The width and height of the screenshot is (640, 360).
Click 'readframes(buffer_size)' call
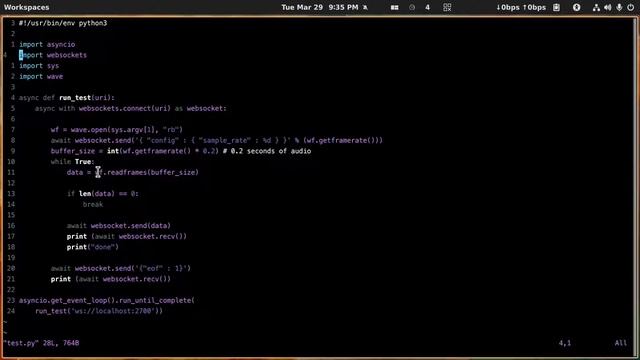(153, 172)
